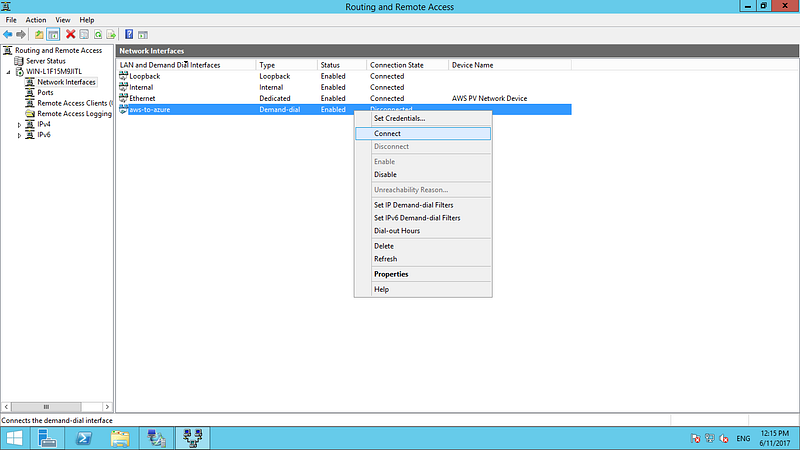Expand the IPv6 tree node
800x450 pixels.
click(19, 136)
